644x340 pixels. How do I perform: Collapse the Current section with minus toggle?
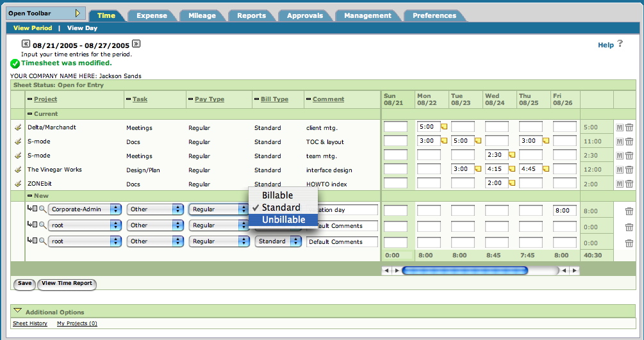[29, 114]
